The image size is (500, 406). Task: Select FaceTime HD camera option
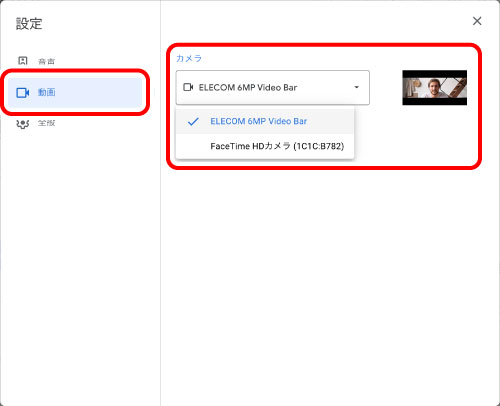[x=265, y=146]
